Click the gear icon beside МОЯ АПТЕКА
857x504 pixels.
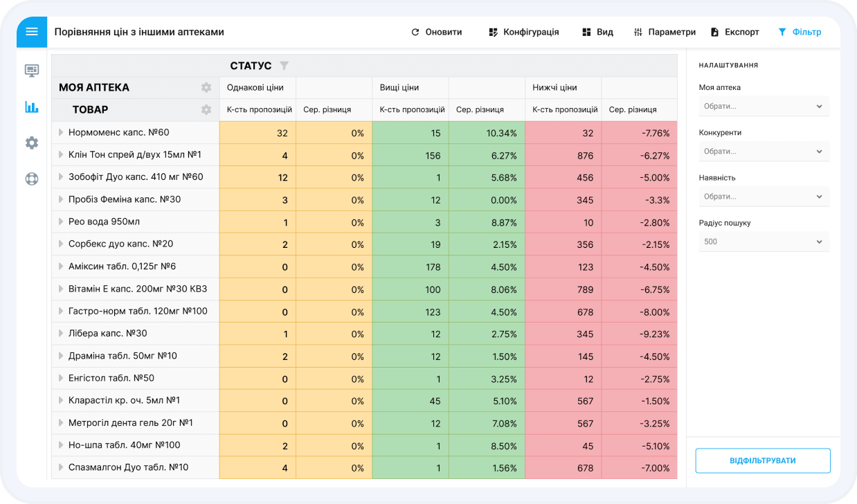[206, 88]
